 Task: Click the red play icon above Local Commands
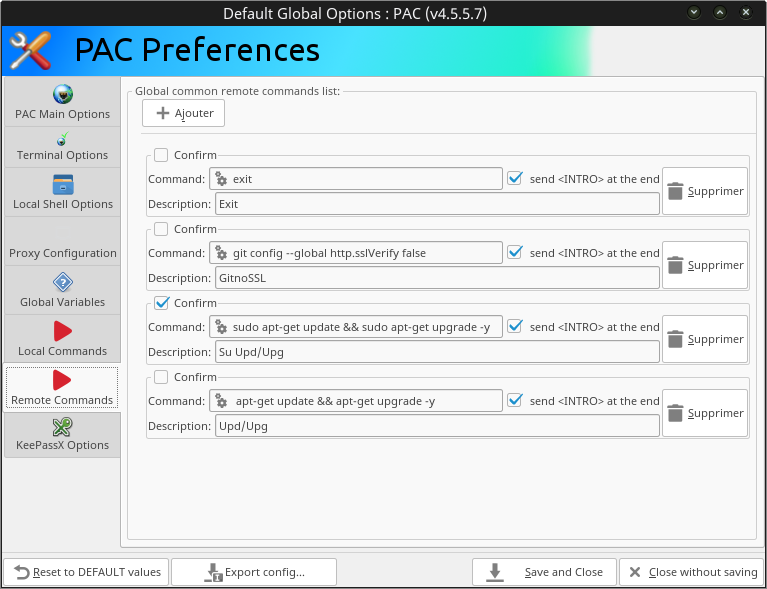click(63, 331)
